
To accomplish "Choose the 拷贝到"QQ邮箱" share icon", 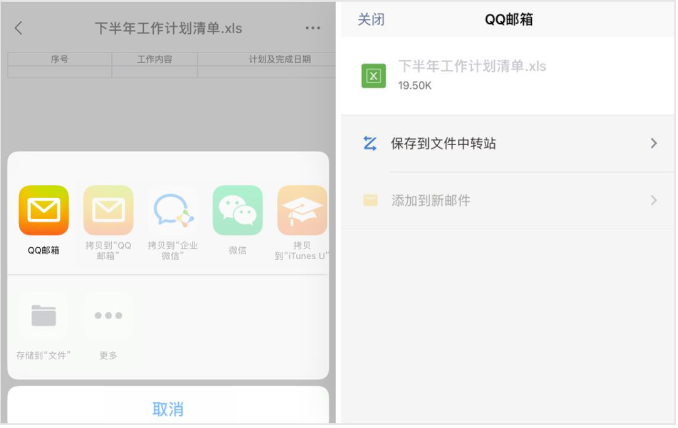I will pyautogui.click(x=108, y=210).
